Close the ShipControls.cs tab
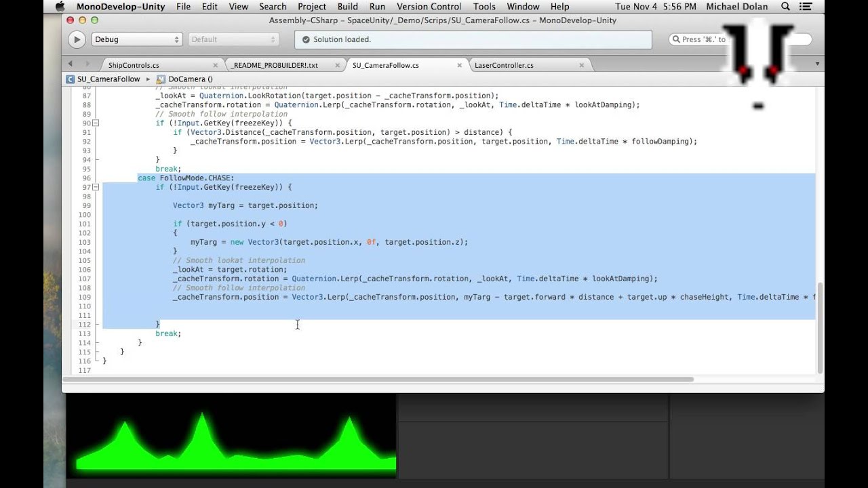Viewport: 868px width, 488px height. point(216,65)
